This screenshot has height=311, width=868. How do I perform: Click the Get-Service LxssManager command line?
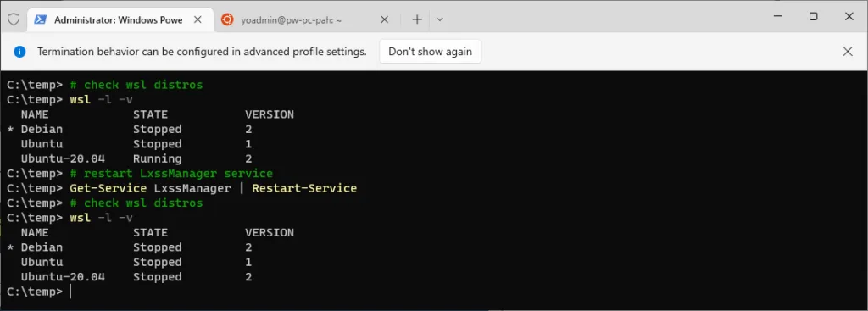(x=213, y=188)
